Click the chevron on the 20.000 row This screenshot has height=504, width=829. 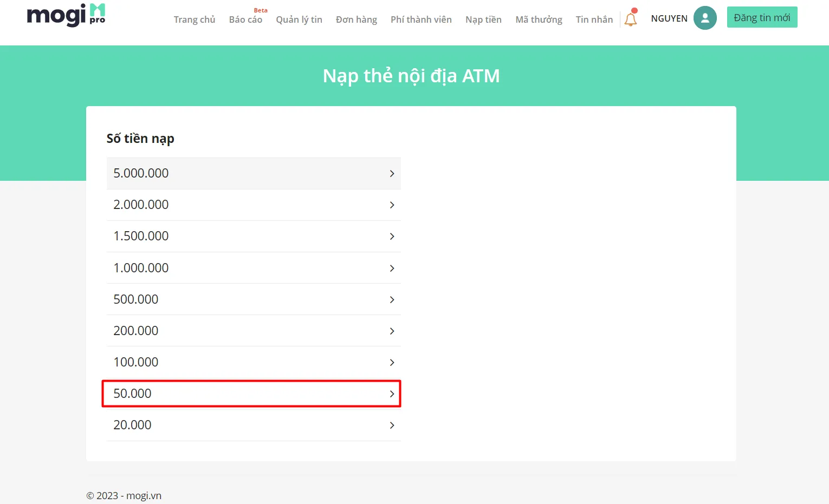pyautogui.click(x=392, y=425)
